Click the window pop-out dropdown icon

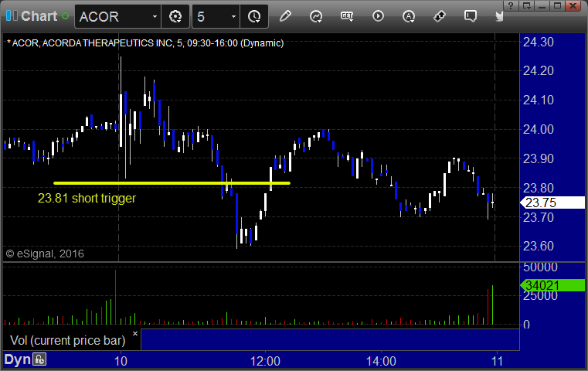527,5
